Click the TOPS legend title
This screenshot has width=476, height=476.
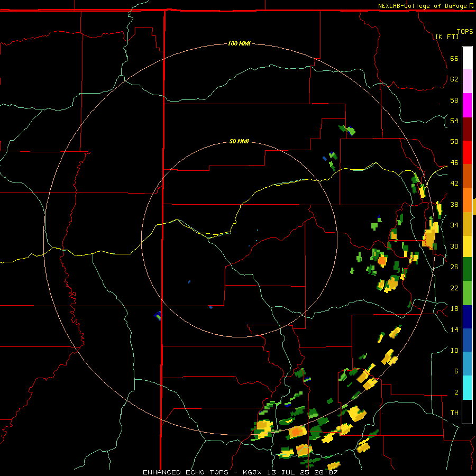pos(465,32)
